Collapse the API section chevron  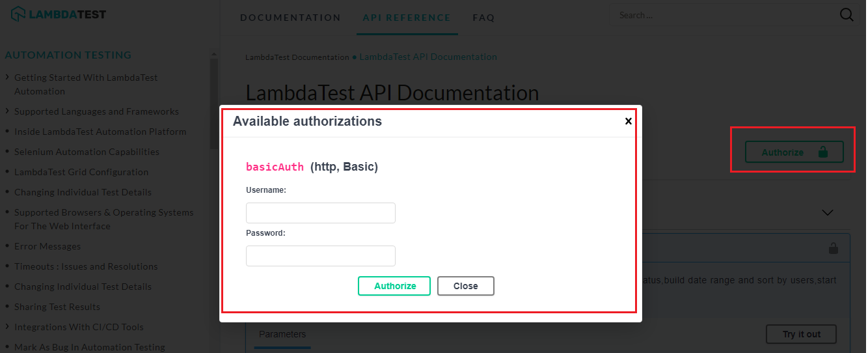(828, 212)
